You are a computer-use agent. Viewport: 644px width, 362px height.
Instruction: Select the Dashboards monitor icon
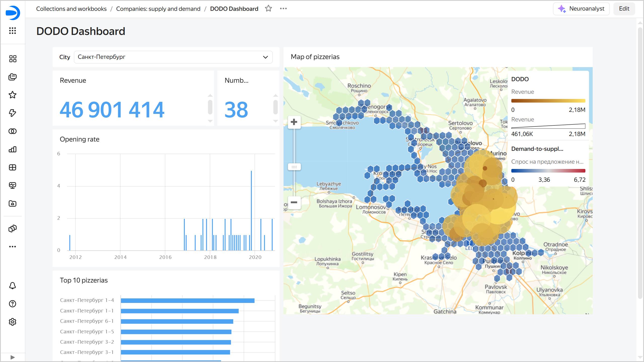click(13, 186)
